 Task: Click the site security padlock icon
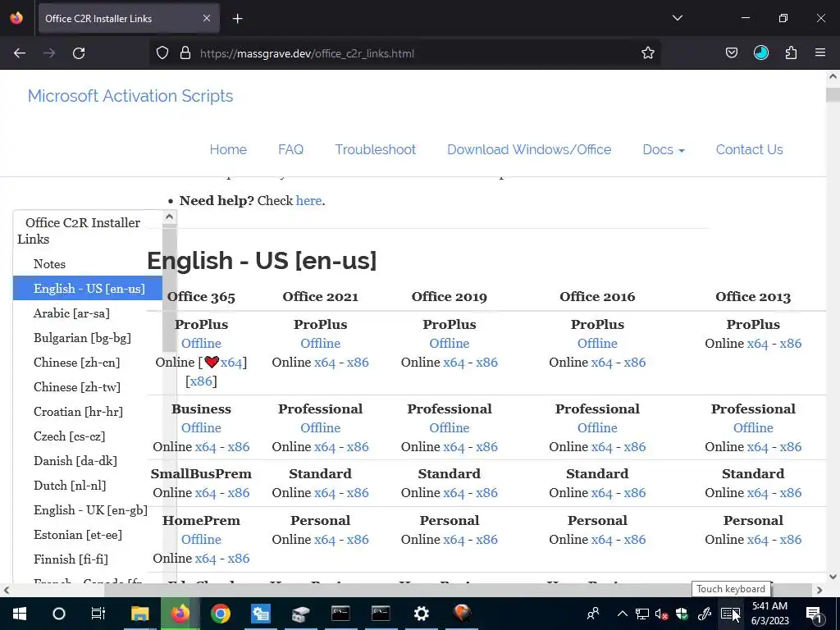click(185, 53)
